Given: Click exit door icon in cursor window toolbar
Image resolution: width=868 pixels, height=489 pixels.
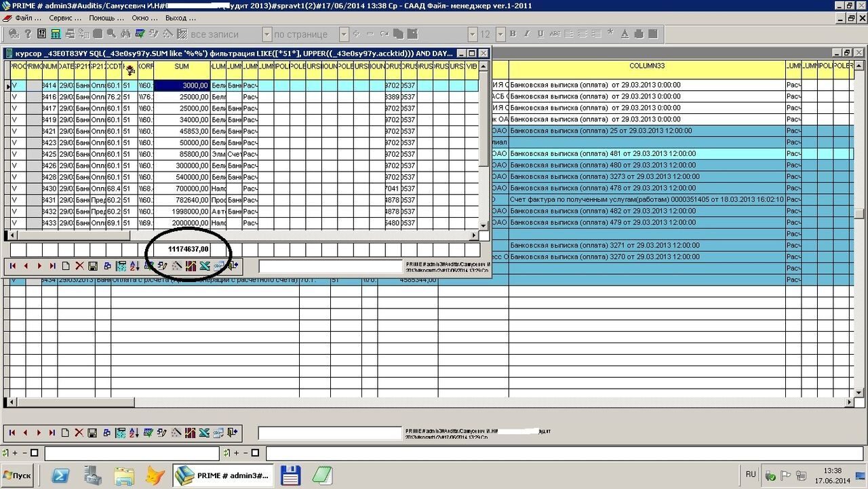Looking at the screenshot, I should coord(233,266).
